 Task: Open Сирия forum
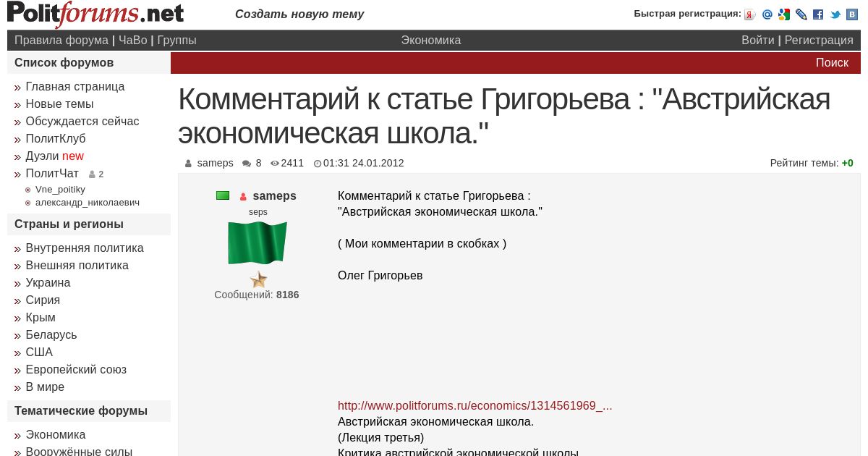(43, 300)
